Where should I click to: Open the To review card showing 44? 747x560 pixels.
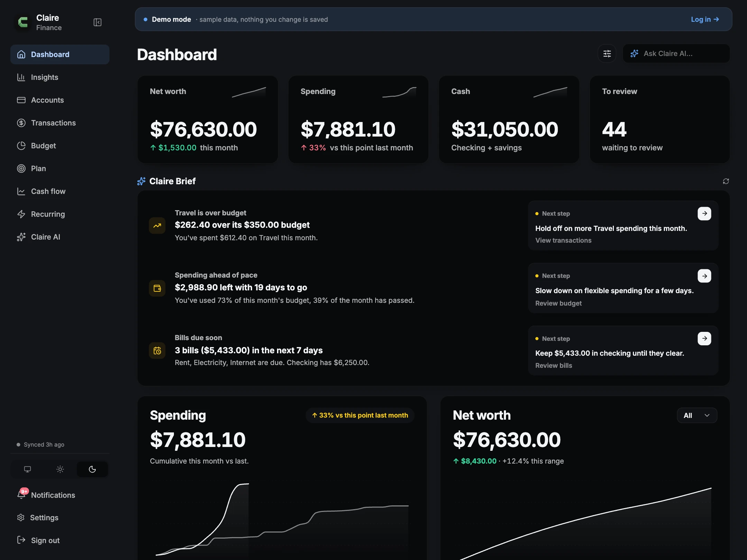[660, 120]
